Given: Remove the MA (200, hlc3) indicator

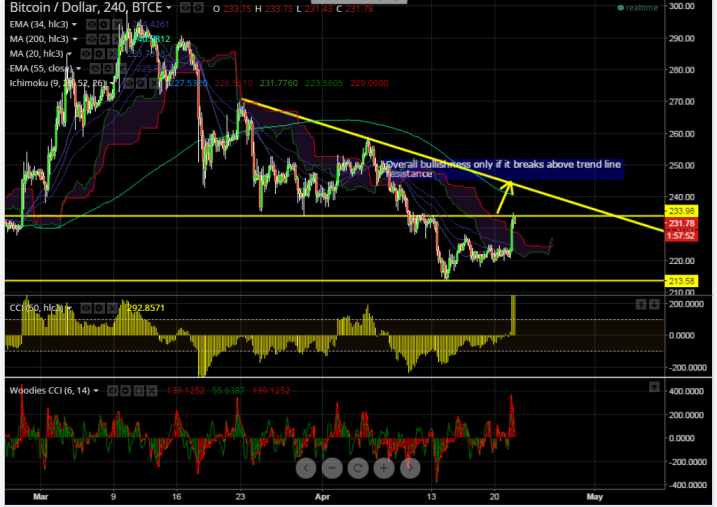Looking at the screenshot, I should click(x=117, y=39).
